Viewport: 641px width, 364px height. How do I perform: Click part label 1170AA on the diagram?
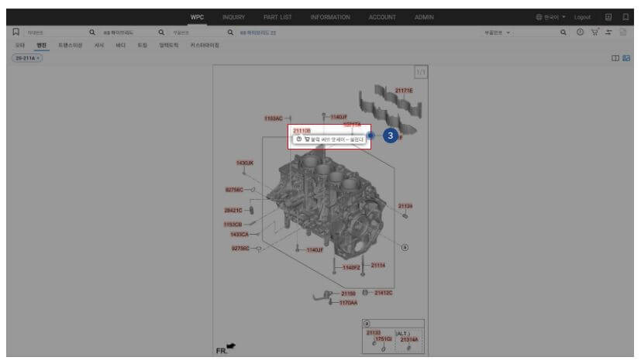[x=348, y=303]
